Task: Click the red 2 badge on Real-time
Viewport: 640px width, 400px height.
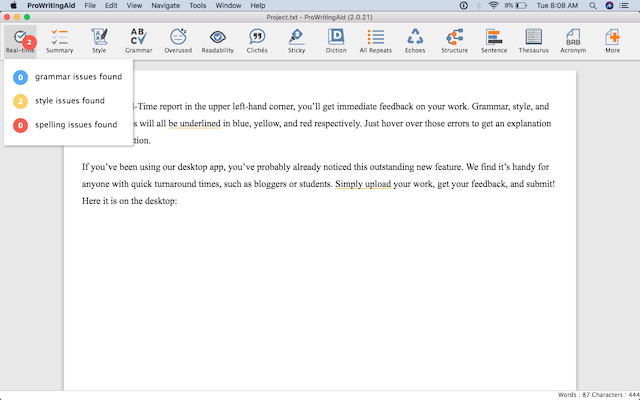Action: pyautogui.click(x=29, y=42)
